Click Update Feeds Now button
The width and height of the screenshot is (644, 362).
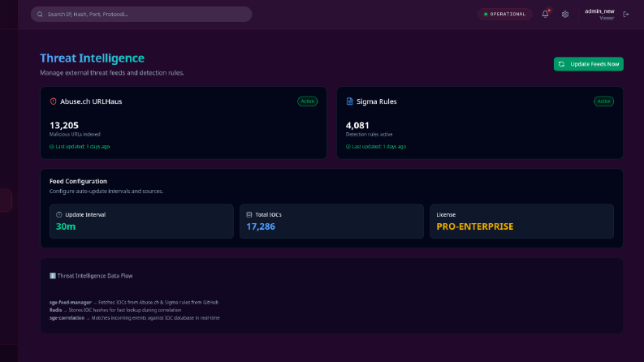click(588, 64)
